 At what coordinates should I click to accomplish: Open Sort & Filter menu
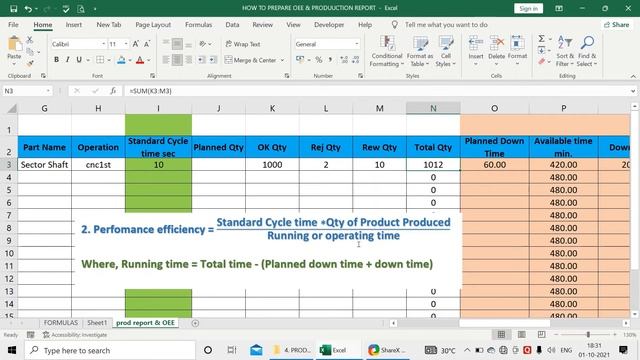pos(565,51)
